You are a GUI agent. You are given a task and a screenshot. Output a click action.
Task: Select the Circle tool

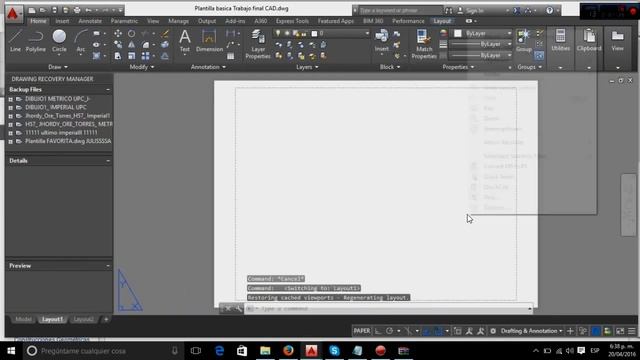(x=59, y=41)
